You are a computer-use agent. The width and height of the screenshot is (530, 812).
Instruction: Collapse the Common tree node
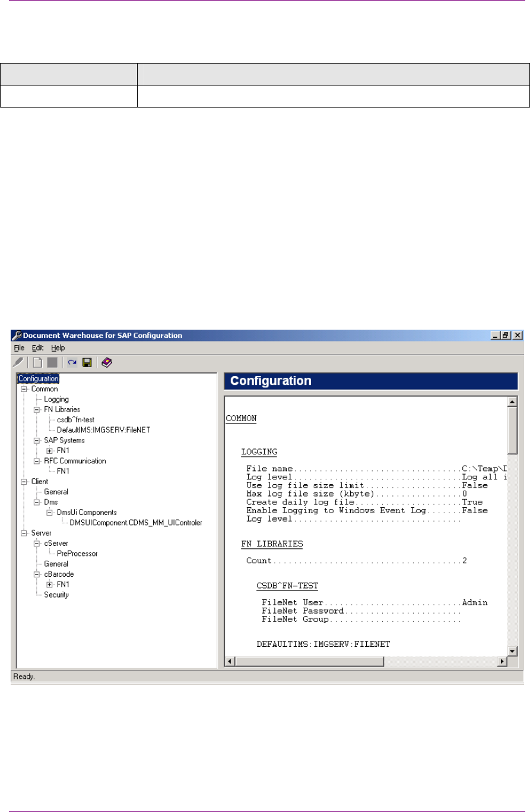pyautogui.click(x=24, y=389)
